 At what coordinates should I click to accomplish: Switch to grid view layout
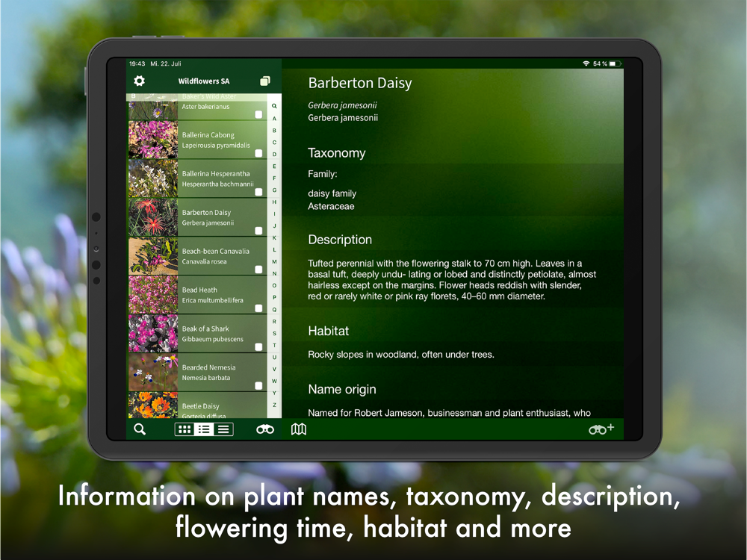185,429
